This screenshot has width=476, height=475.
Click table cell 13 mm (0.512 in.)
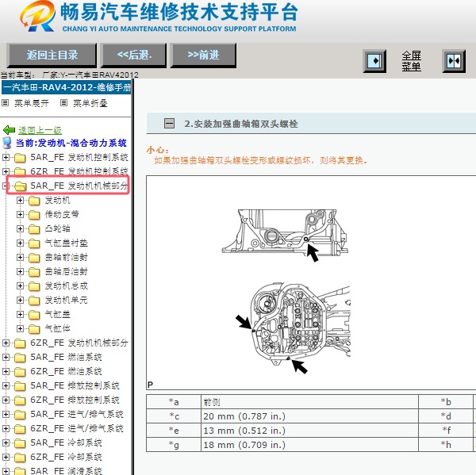pos(309,431)
